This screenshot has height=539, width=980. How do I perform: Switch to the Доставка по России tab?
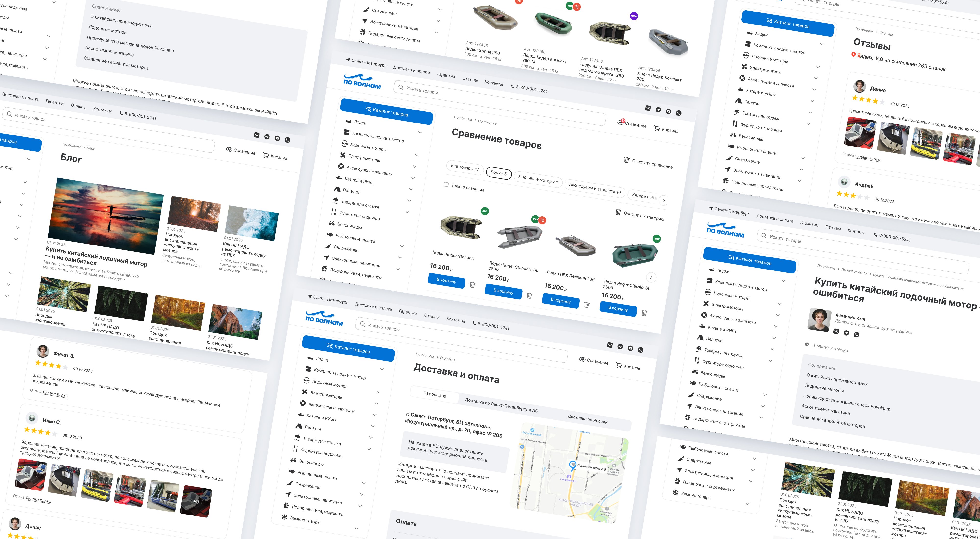click(587, 419)
